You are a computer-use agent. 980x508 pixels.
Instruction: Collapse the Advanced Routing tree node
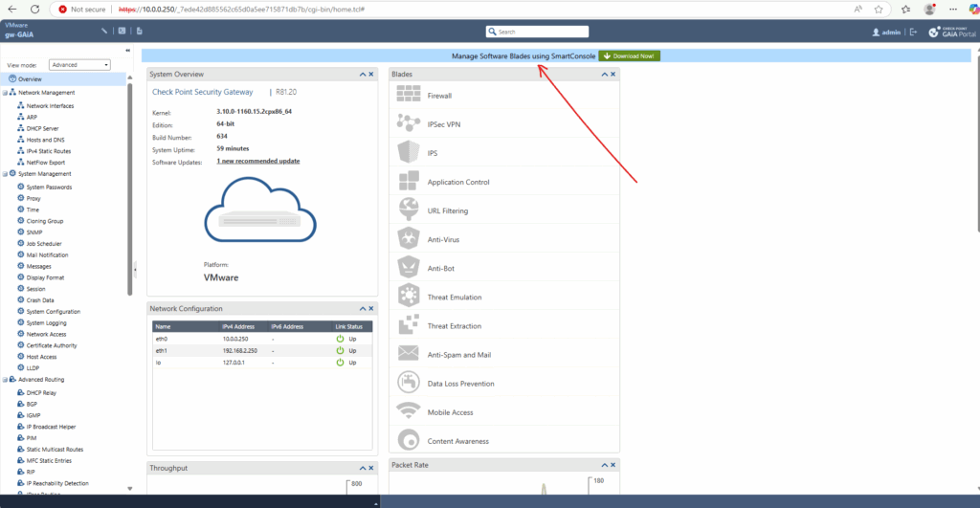pos(5,379)
